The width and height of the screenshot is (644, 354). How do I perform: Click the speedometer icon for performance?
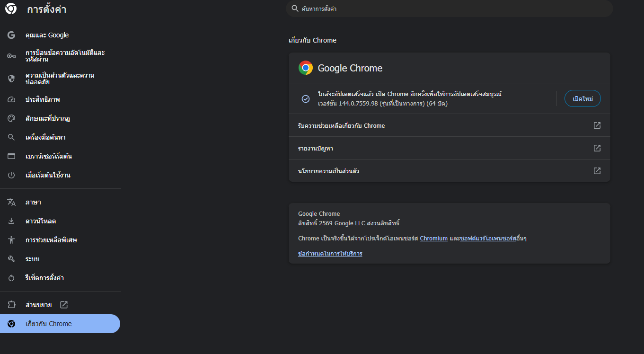point(11,99)
